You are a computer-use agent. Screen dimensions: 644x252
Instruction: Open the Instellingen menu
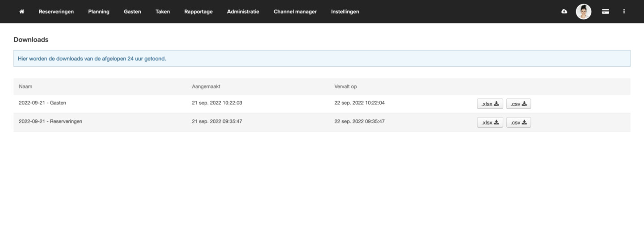345,12
